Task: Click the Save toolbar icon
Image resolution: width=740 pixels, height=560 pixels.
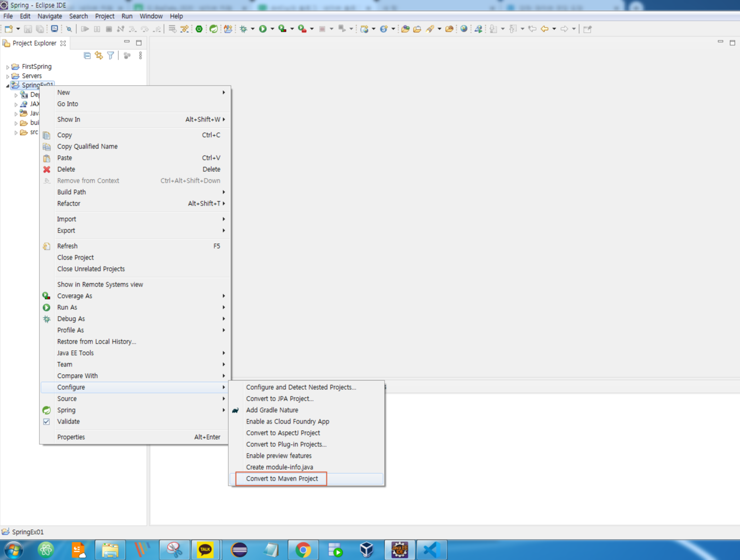Action: pyautogui.click(x=28, y=29)
